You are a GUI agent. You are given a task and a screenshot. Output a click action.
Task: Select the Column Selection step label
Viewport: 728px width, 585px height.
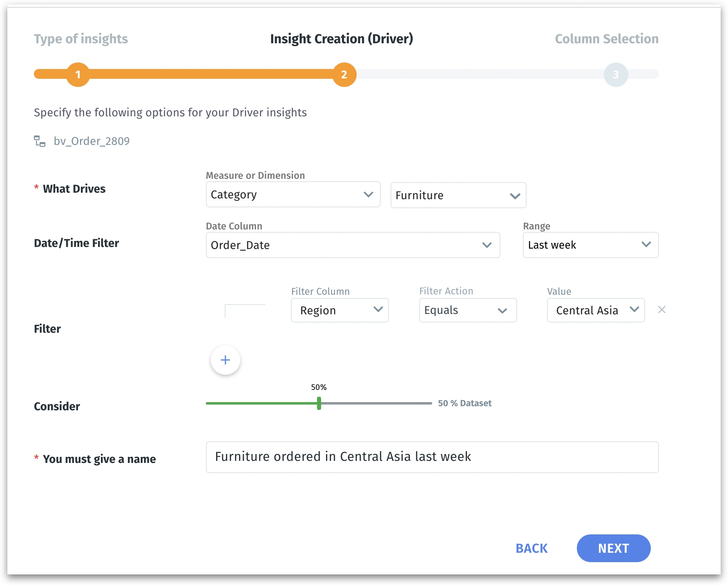point(606,39)
